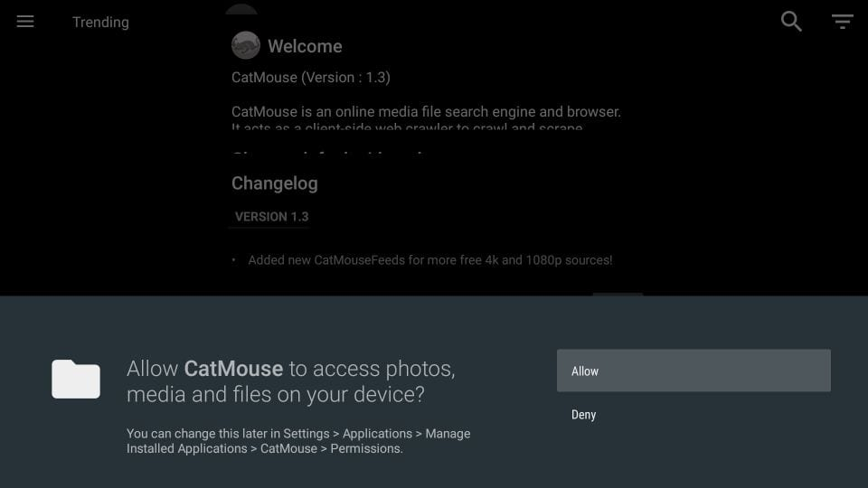The image size is (868, 488).
Task: Click the CatMouse (Version : 1.3) text
Action: point(311,78)
